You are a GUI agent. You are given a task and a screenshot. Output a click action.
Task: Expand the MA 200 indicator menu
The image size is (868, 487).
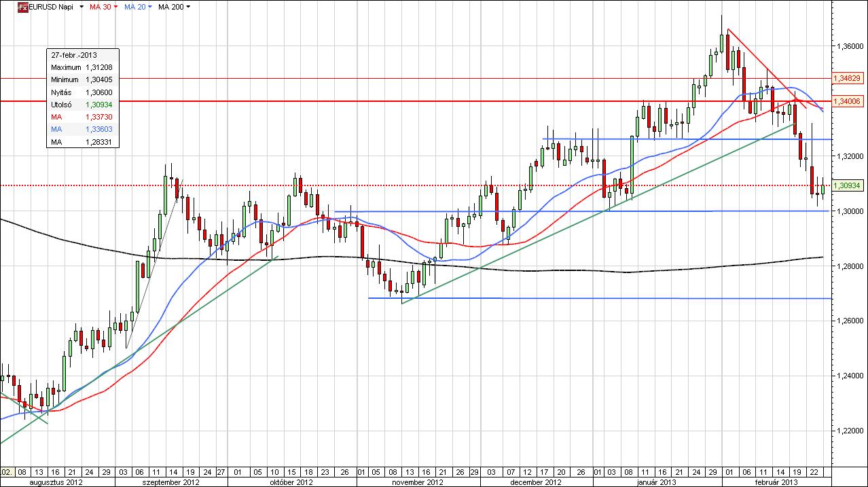[x=188, y=7]
